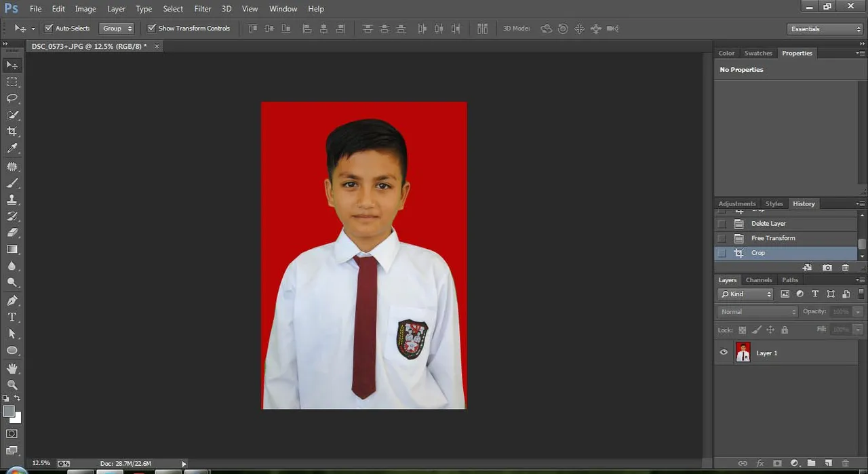Close the DSC_0573+.JPG document tab

157,46
